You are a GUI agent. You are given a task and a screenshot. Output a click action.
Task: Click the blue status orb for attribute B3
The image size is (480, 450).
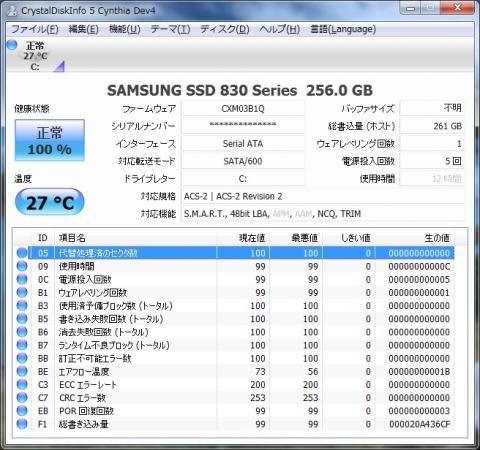[x=22, y=305]
